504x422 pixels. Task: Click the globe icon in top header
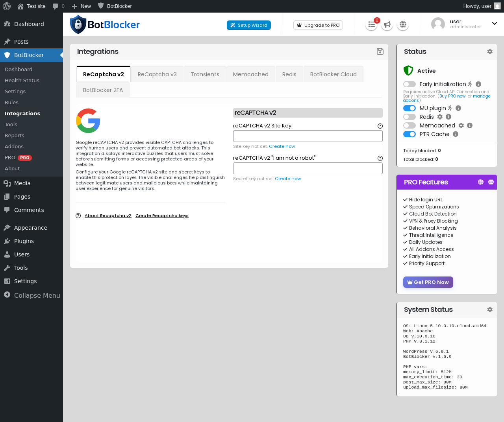point(403,25)
